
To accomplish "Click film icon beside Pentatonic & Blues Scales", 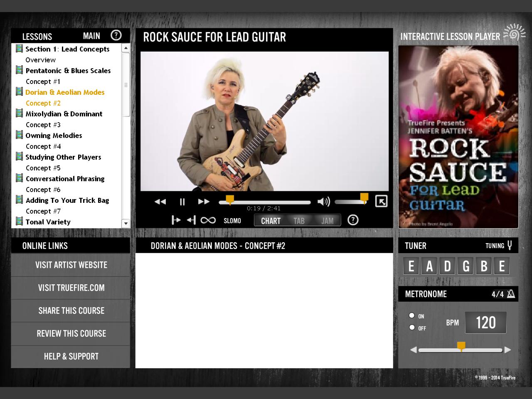I will 19,70.
